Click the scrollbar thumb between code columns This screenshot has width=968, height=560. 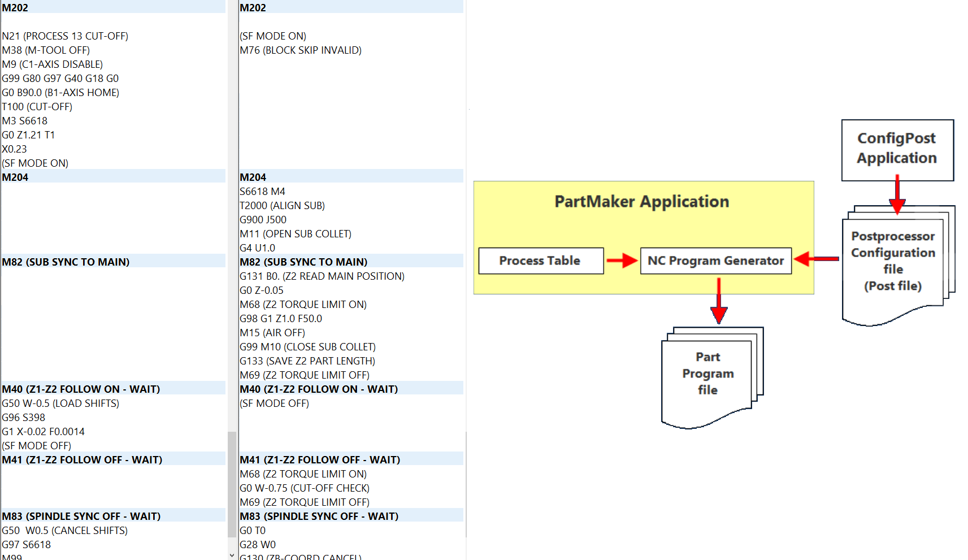tap(232, 484)
